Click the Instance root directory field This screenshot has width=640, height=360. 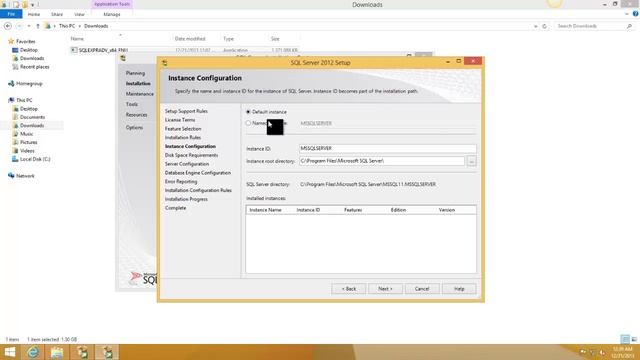point(382,161)
